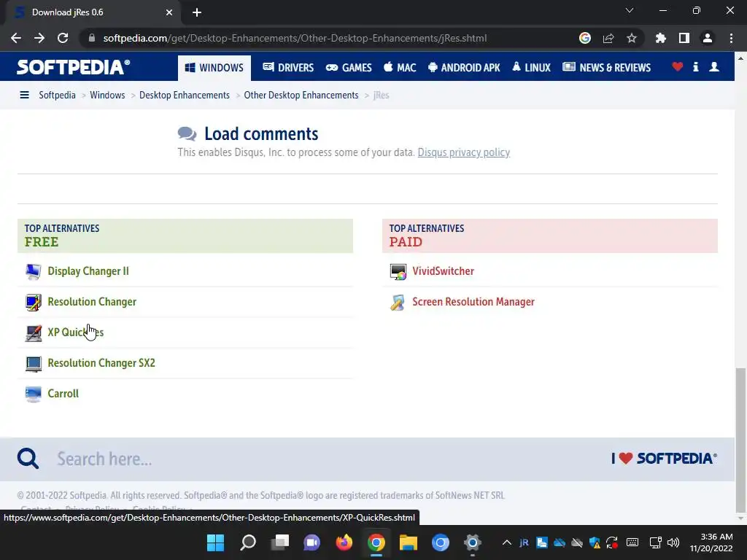Click the page vertical scrollbar thumb
The image size is (747, 560).
[x=740, y=439]
